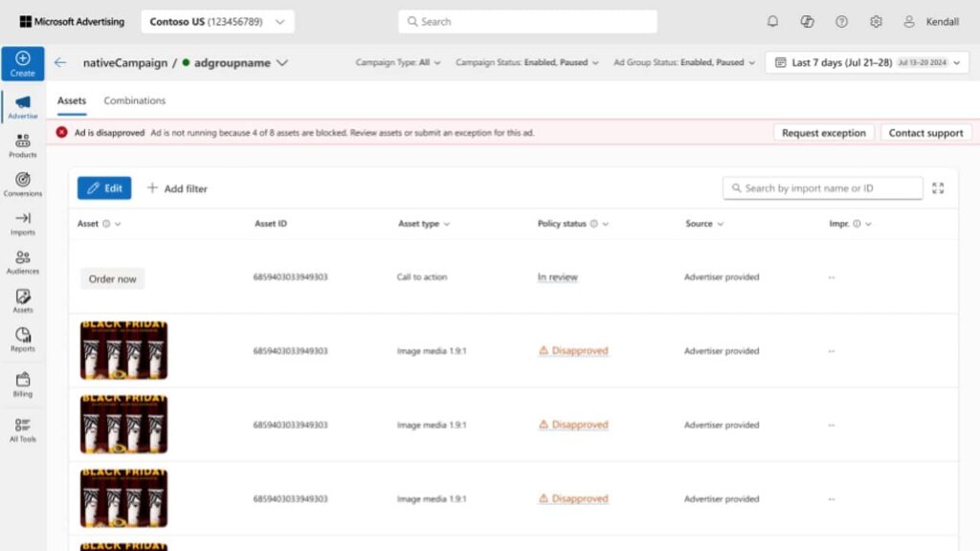
Task: Open the notifications bell
Action: 772,21
